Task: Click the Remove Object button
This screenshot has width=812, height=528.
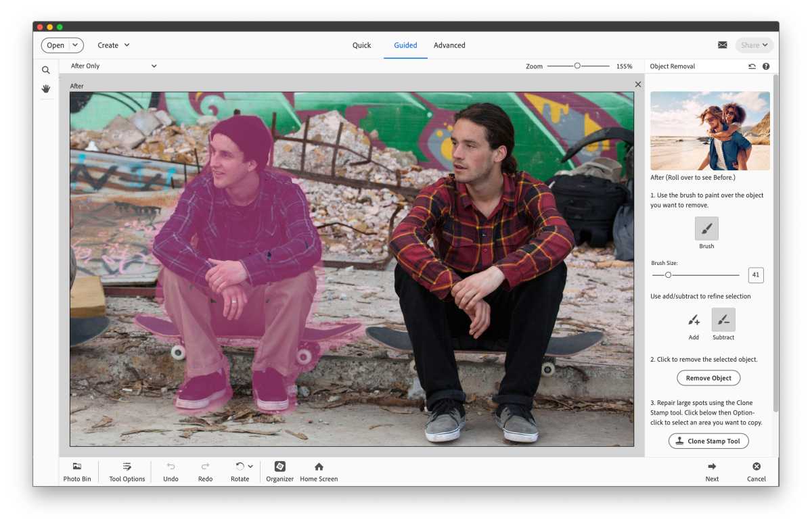Action: 708,378
